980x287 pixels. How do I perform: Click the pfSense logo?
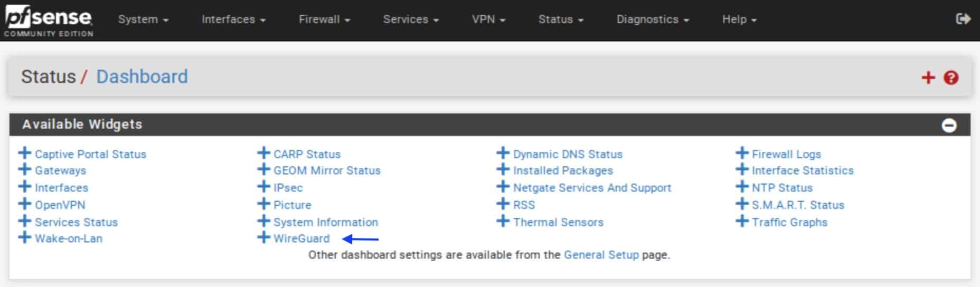click(x=49, y=21)
